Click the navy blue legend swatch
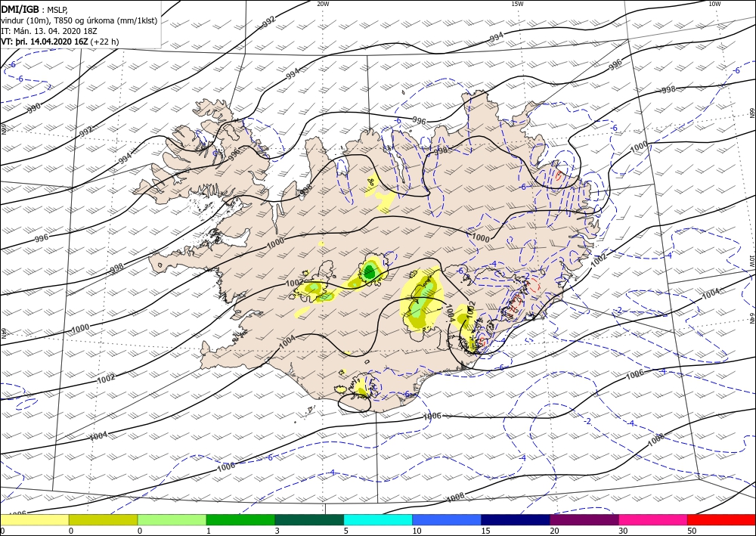 point(516,519)
